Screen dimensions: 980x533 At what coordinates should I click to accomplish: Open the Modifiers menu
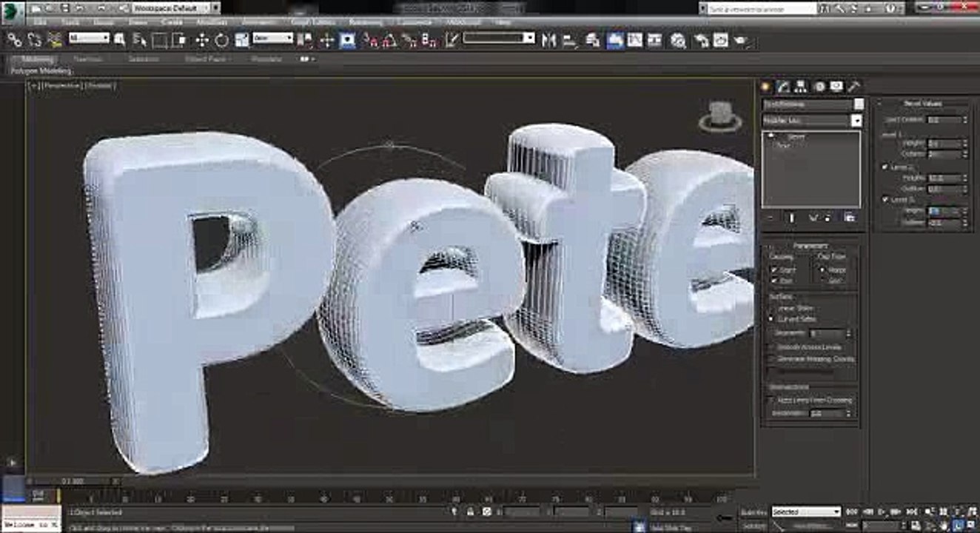(x=212, y=22)
